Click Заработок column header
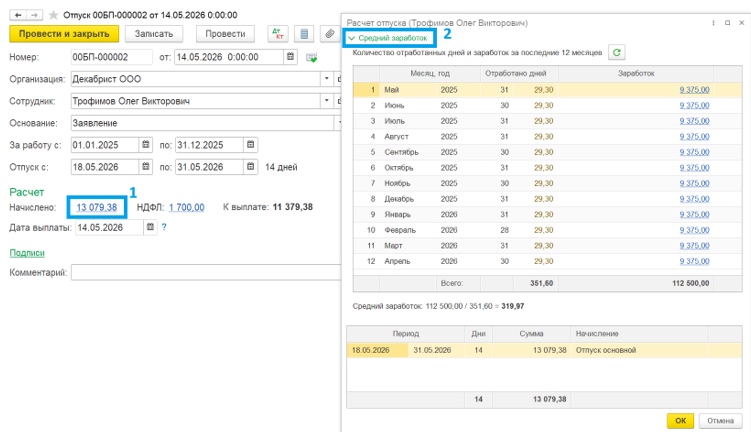This screenshot has width=751, height=432. 636,73
